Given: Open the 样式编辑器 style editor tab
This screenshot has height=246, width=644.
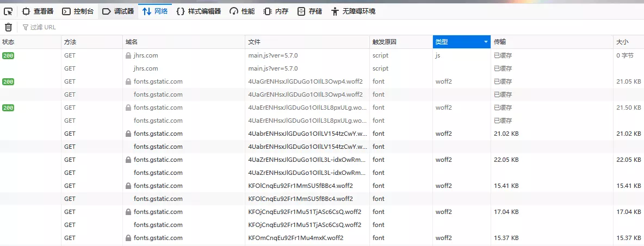Looking at the screenshot, I should point(199,11).
